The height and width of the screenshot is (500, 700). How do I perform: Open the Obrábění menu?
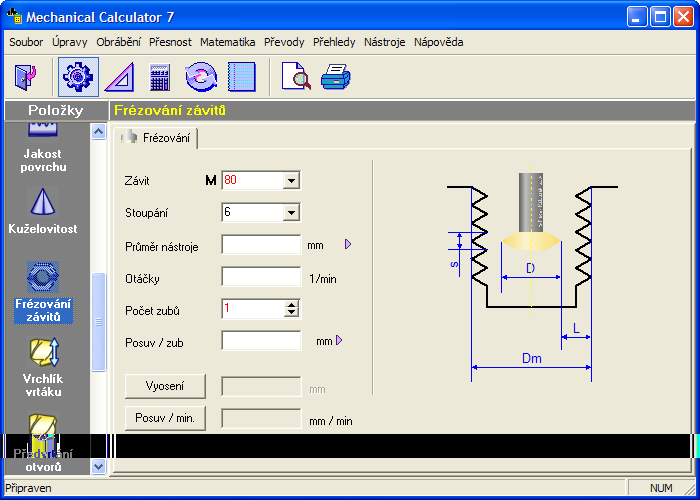click(x=118, y=42)
